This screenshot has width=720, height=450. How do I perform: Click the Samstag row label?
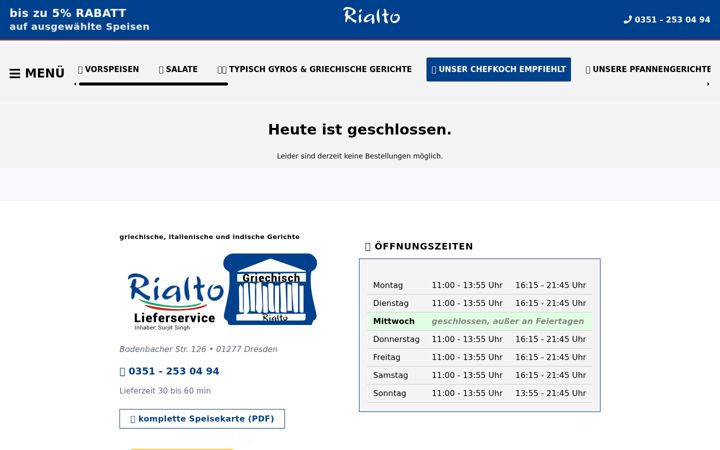(x=390, y=375)
